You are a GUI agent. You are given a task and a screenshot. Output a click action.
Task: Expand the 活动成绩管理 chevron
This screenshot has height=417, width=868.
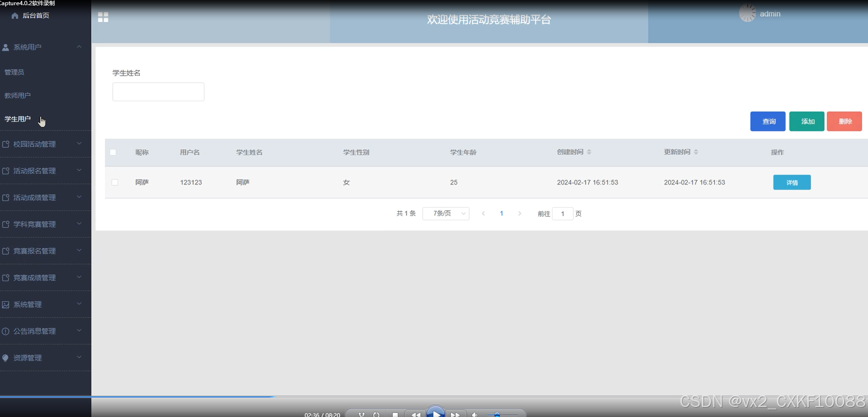click(x=79, y=197)
